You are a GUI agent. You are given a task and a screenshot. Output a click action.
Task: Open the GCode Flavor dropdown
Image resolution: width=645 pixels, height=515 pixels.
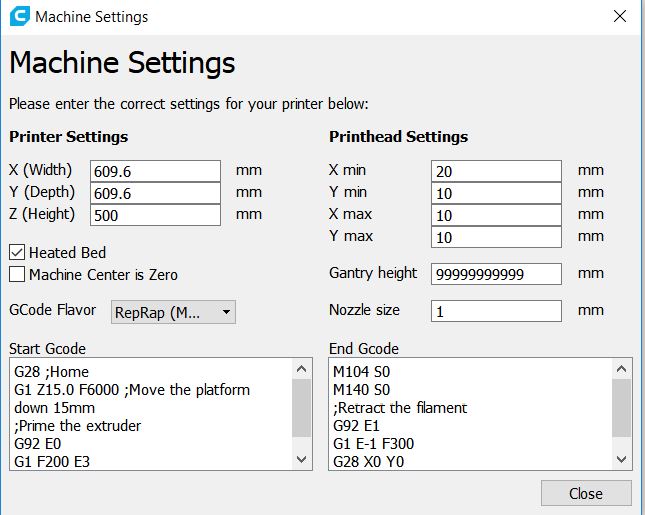172,312
